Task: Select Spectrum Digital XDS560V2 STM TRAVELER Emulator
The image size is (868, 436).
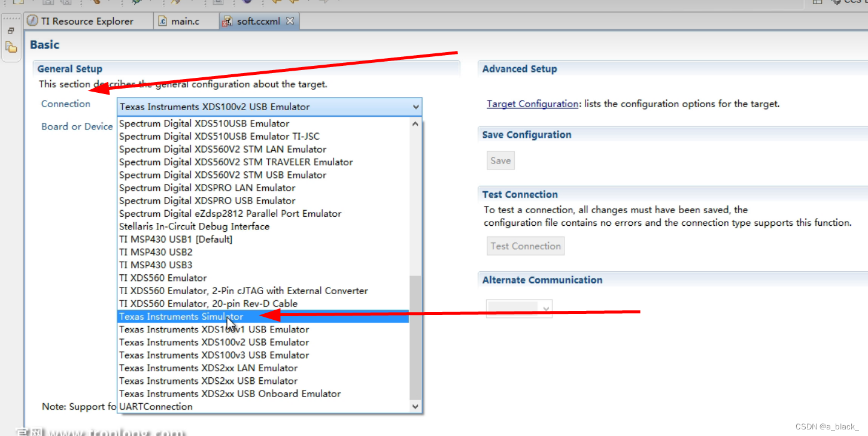Action: (x=263, y=162)
